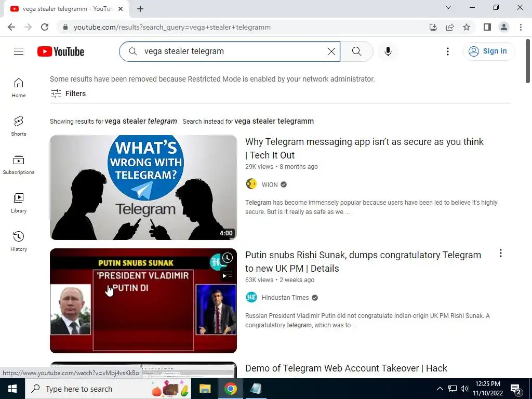The image size is (532, 399).
Task: Search instead for vega stealer telegramm
Action: click(274, 121)
